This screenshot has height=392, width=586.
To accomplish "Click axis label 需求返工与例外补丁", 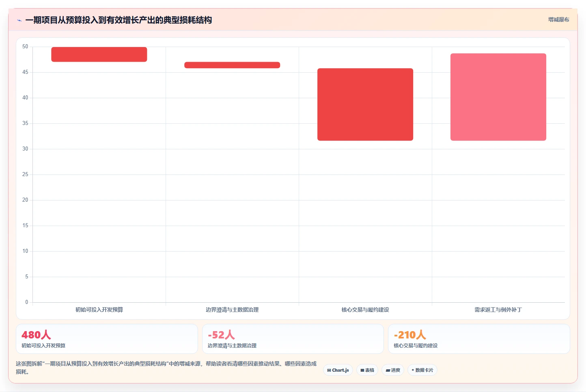I will [x=498, y=310].
